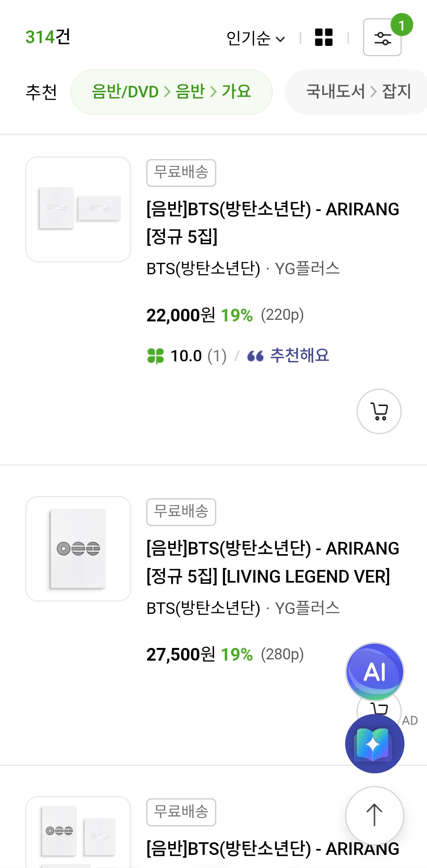The image size is (427, 868).
Task: Open ARIRANG LIVING LEGEND VER title
Action: 272,562
